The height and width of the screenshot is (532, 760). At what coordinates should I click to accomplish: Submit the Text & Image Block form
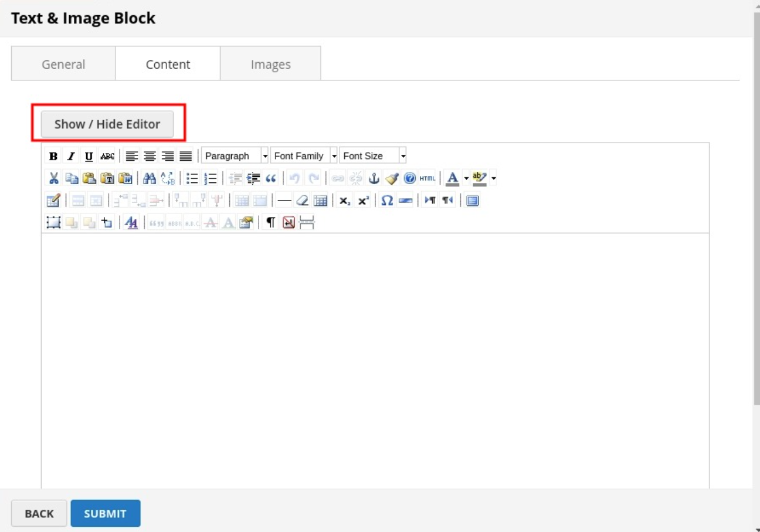pos(106,513)
